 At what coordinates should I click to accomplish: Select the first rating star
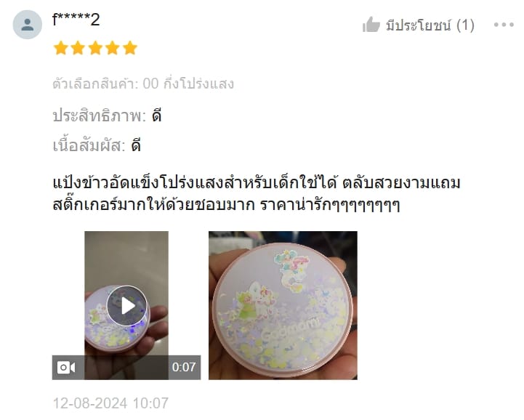click(61, 48)
